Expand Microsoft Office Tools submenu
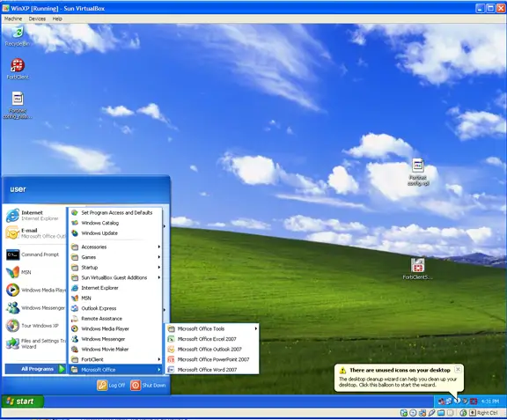507x420 pixels. click(212, 328)
